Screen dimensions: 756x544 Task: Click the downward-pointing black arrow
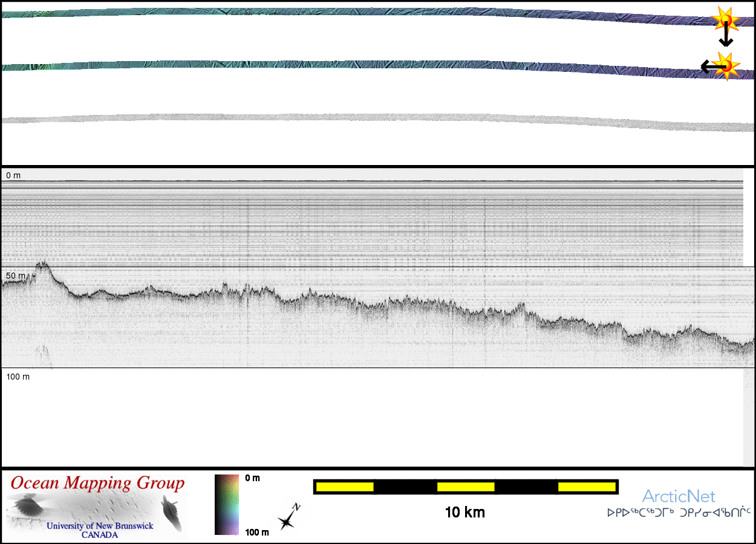coord(726,37)
